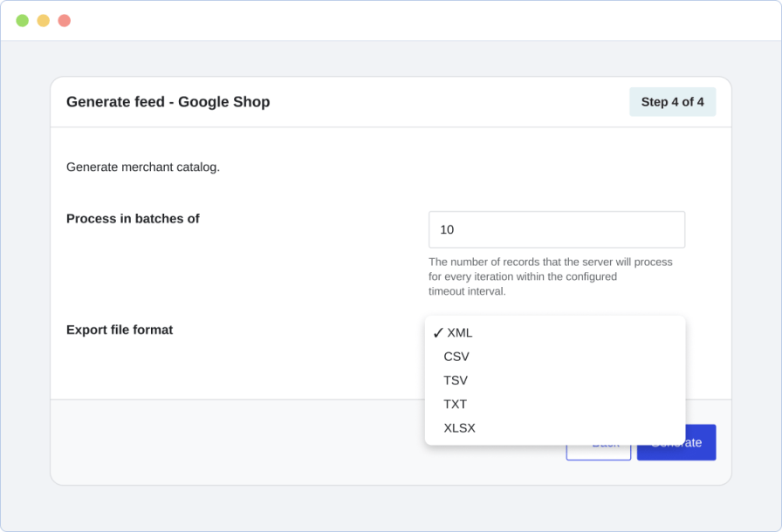Click the partially hidden Back button
782x532 pixels.
tap(599, 453)
